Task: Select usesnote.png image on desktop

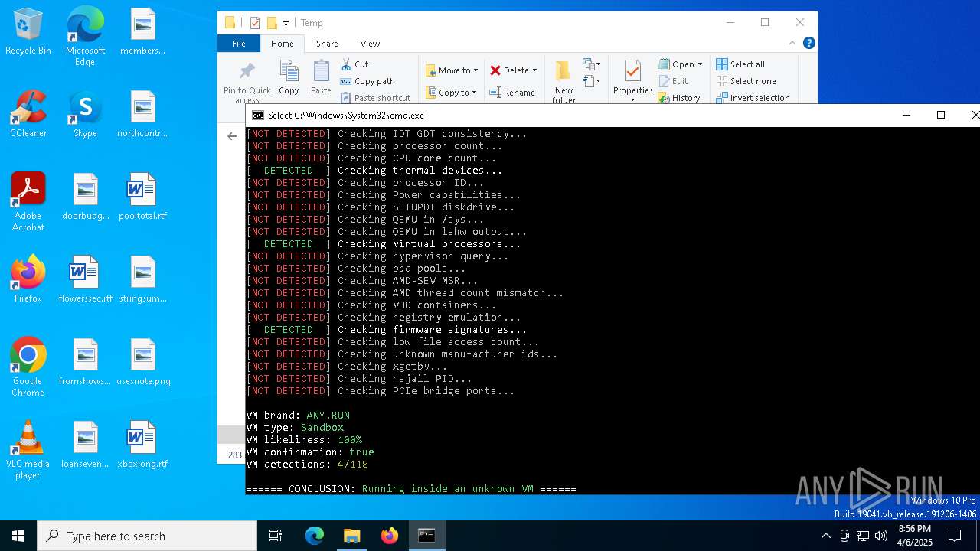Action: click(x=142, y=362)
